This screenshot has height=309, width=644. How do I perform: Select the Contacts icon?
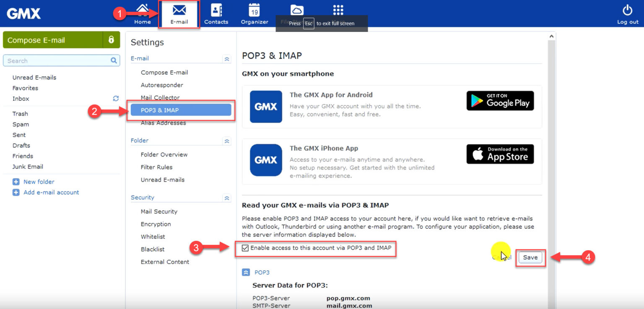pos(216,10)
